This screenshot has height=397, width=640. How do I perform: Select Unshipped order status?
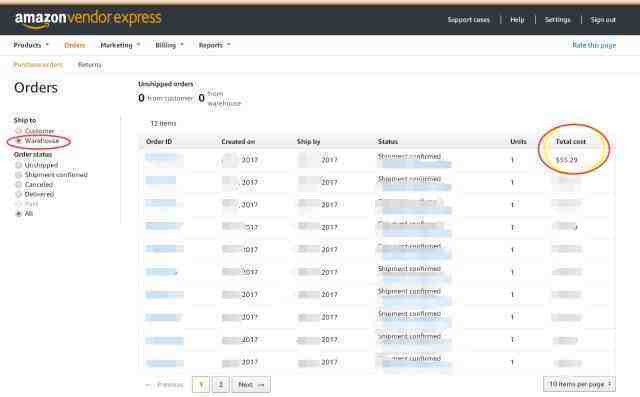18,165
